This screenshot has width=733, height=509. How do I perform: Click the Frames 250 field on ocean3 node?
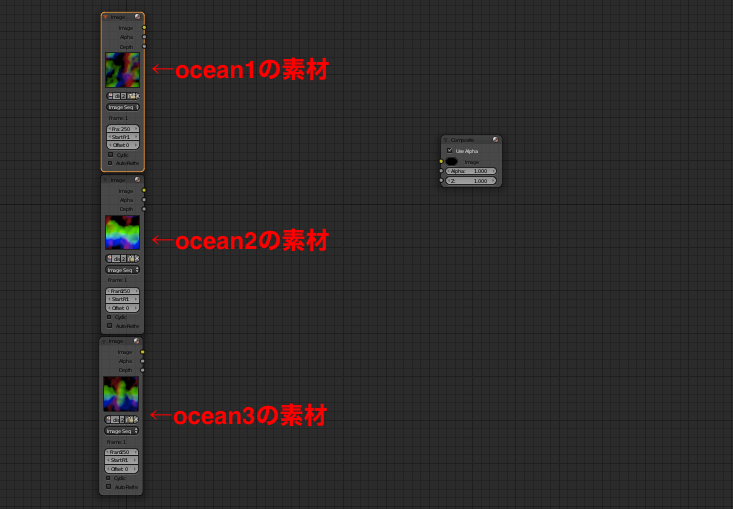click(121, 452)
